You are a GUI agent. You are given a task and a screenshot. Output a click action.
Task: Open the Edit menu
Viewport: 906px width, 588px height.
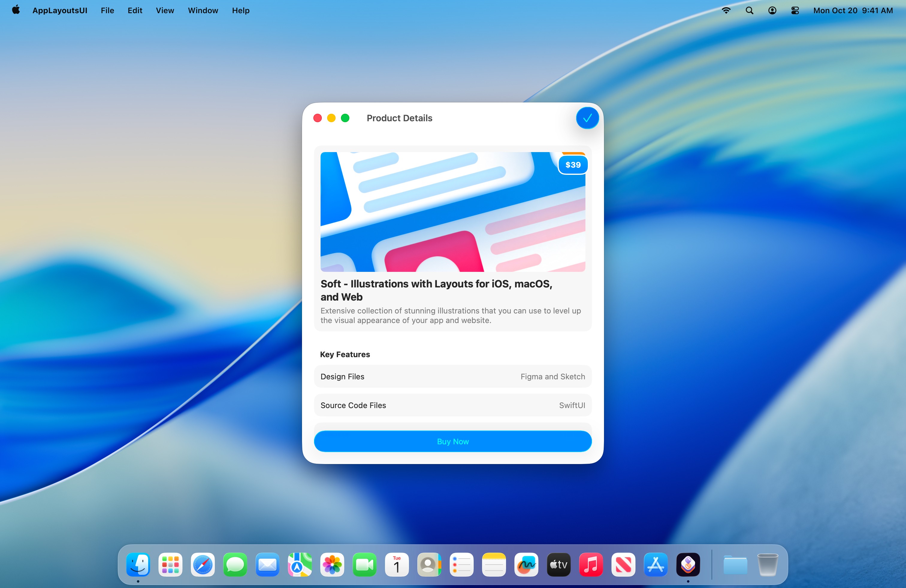pos(135,10)
